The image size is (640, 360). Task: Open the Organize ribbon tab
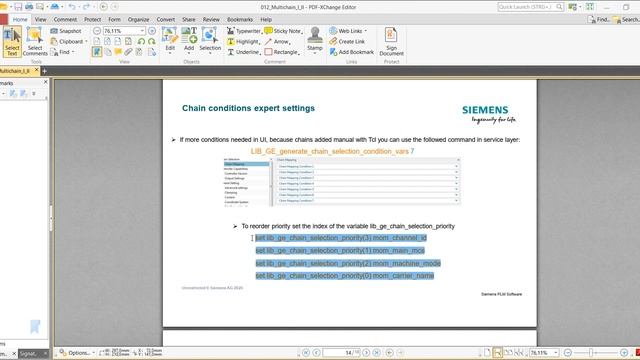[x=138, y=20]
